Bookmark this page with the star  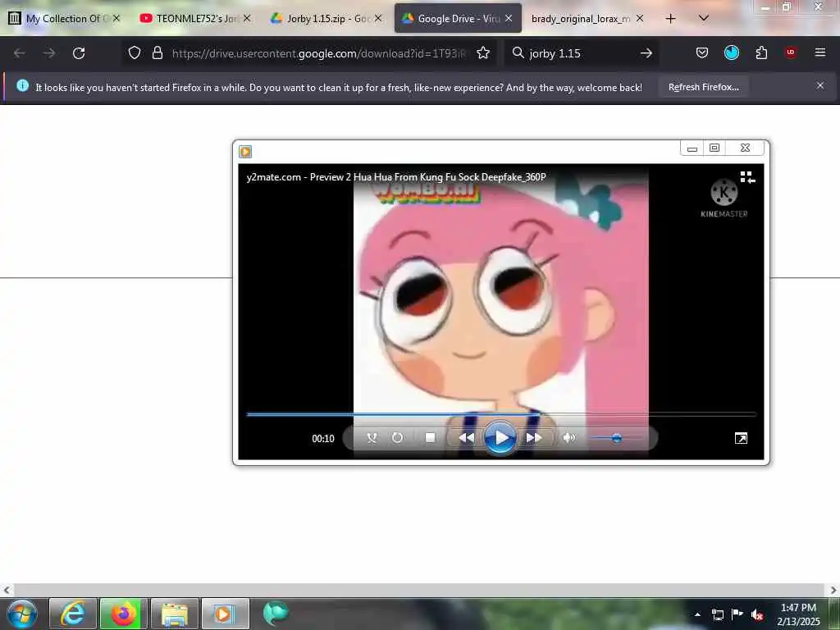pos(483,52)
